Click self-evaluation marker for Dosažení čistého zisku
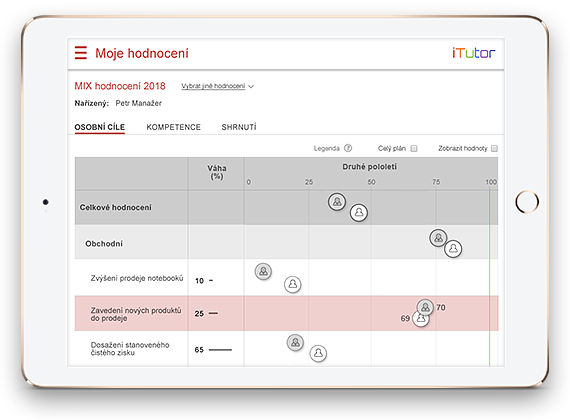570x420 pixels. (318, 353)
